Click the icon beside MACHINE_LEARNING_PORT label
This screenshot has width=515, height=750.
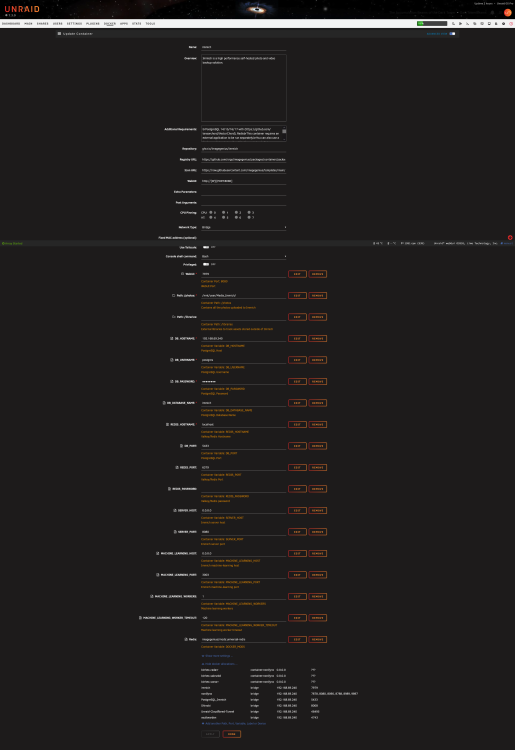(x=158, y=575)
